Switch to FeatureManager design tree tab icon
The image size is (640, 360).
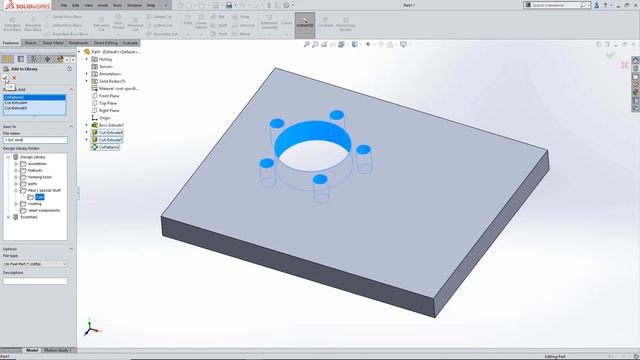coord(8,59)
